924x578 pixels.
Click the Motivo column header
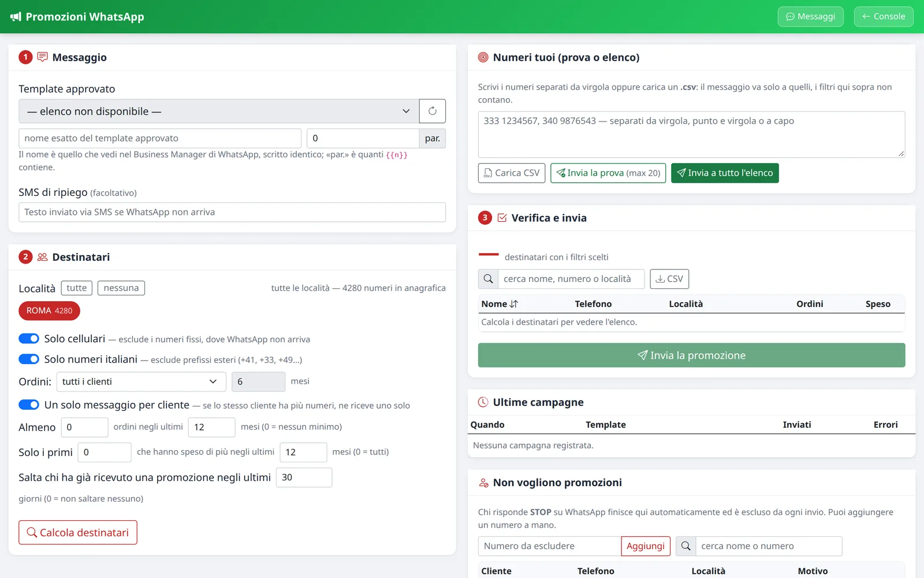point(813,571)
